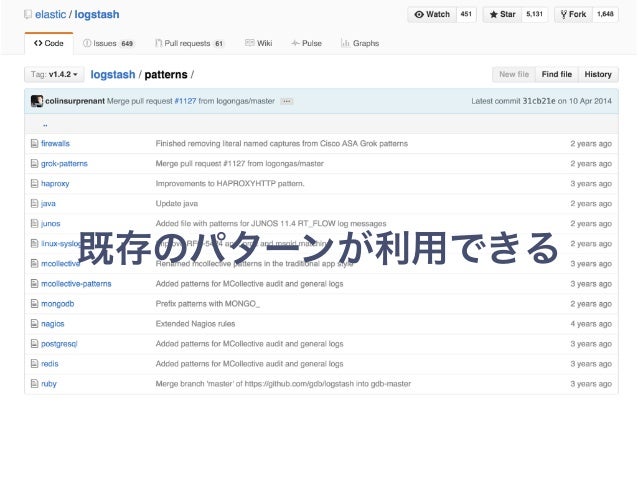Open the firewalls file
The width and height of the screenshot is (638, 479).
[55, 143]
